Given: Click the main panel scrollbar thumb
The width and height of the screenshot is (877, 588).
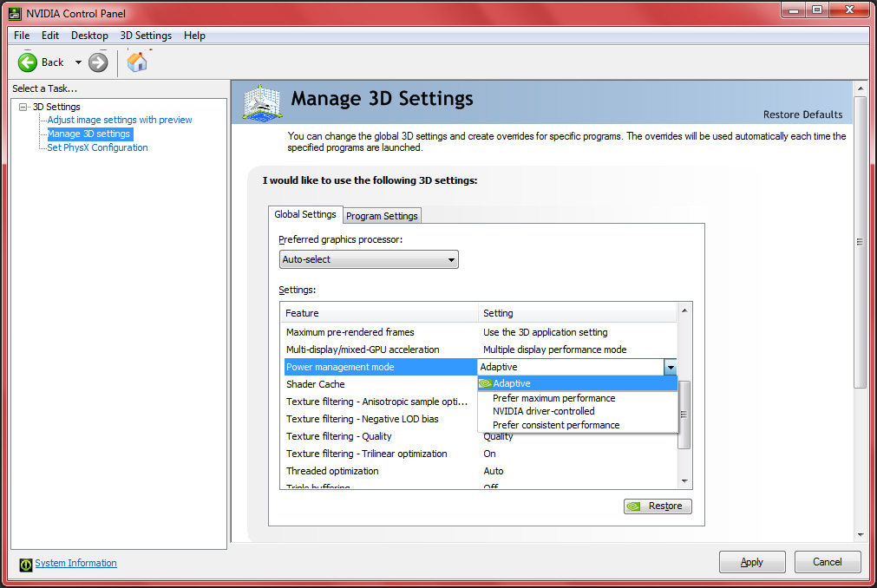Looking at the screenshot, I should click(861, 242).
